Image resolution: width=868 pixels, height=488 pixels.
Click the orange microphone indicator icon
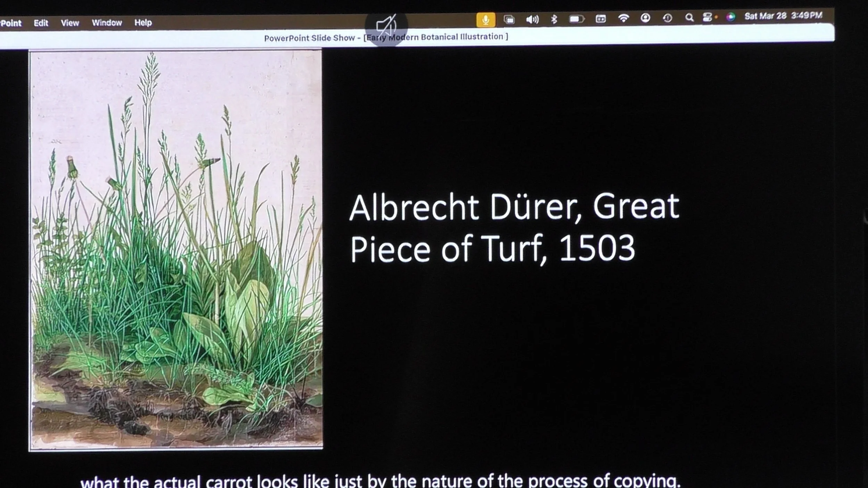pyautogui.click(x=485, y=20)
